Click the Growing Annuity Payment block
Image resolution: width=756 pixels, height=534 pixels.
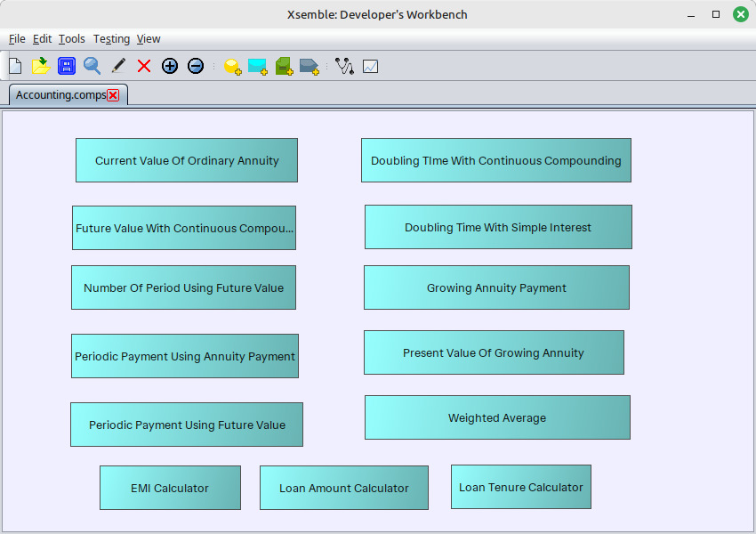pos(496,287)
